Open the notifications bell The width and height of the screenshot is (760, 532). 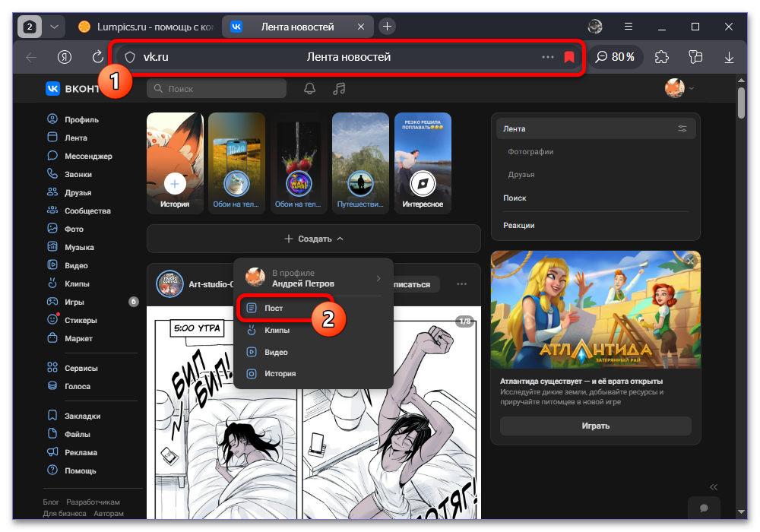pos(309,89)
